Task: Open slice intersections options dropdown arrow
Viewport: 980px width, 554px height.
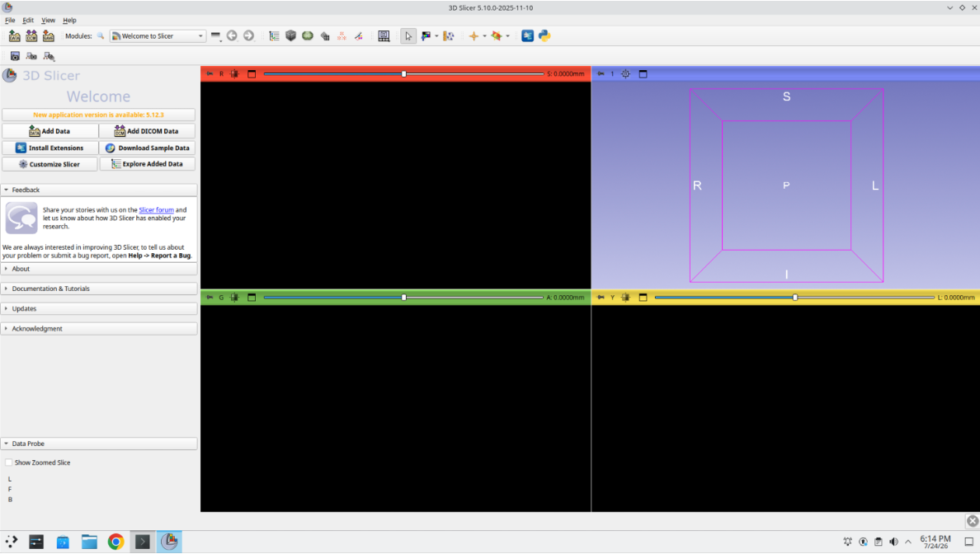Action: pyautogui.click(x=507, y=36)
